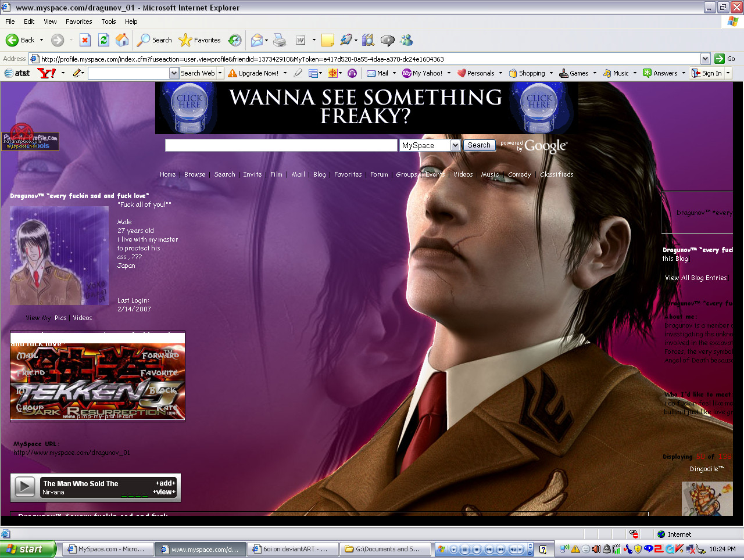Click the Browse navigation link

tap(195, 174)
